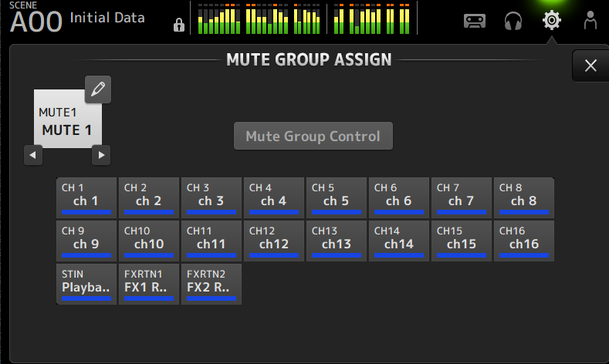
Task: Click the input level meters display
Action: [259, 19]
